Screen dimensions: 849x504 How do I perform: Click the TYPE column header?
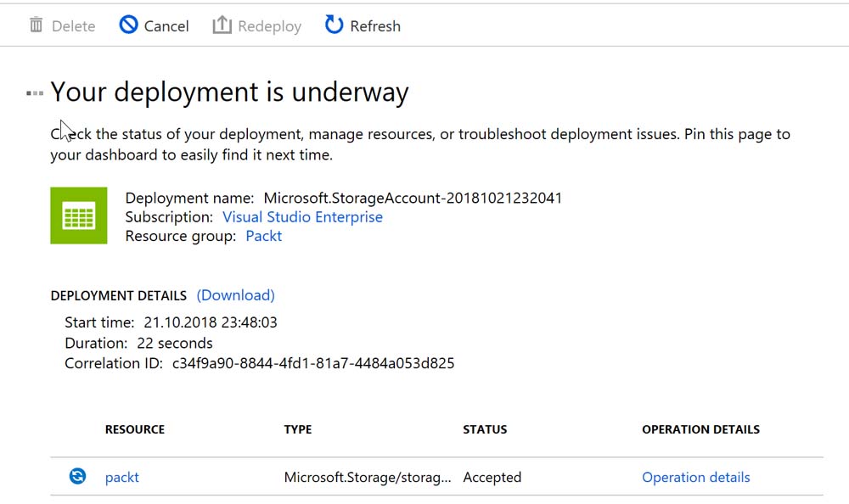click(298, 429)
